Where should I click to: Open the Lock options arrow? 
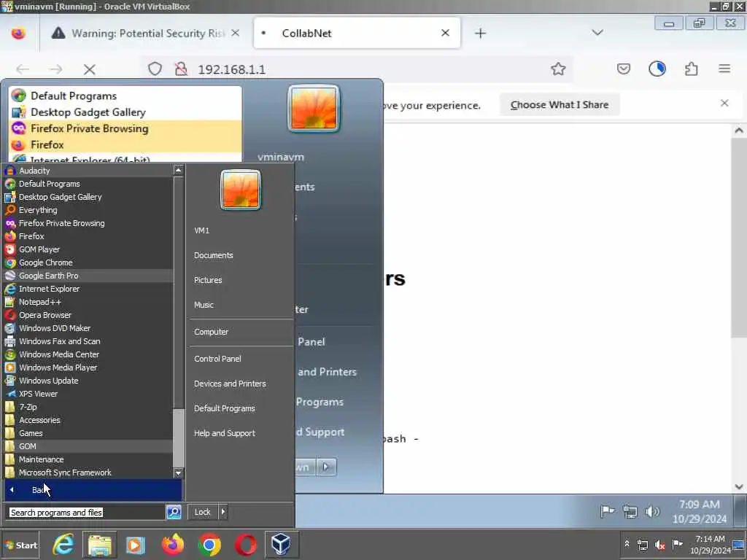point(223,512)
